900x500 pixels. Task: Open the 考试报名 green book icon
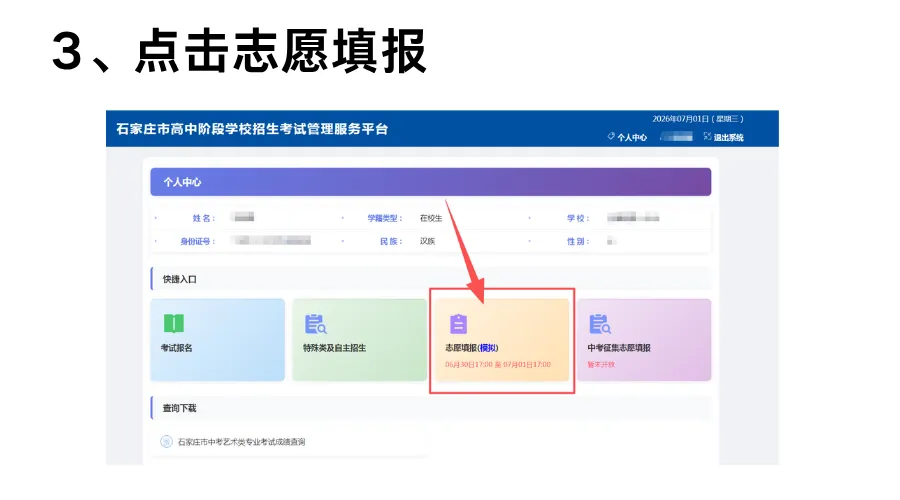pos(174,324)
